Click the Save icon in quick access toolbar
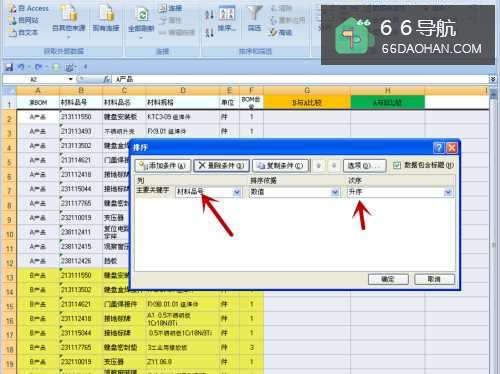 (9, 68)
